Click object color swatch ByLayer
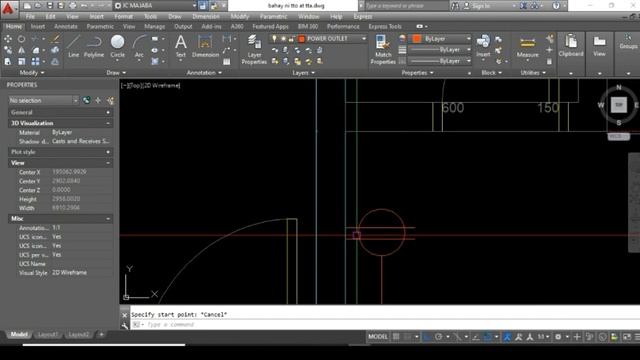This screenshot has height=360, width=640. click(417, 38)
